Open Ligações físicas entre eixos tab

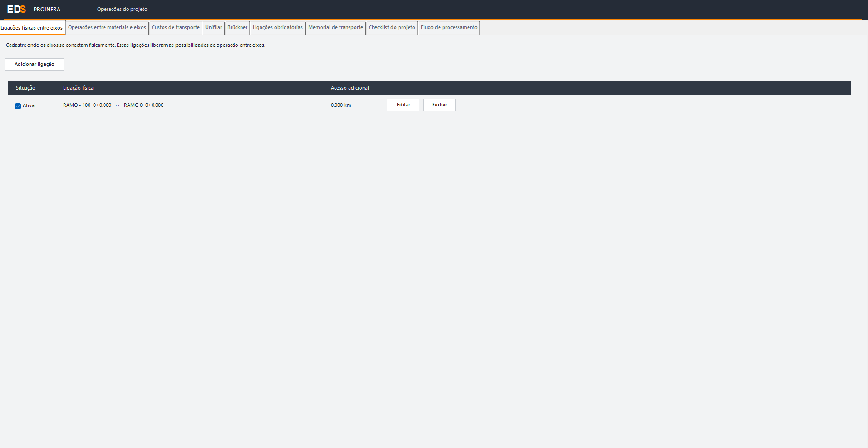pyautogui.click(x=32, y=28)
